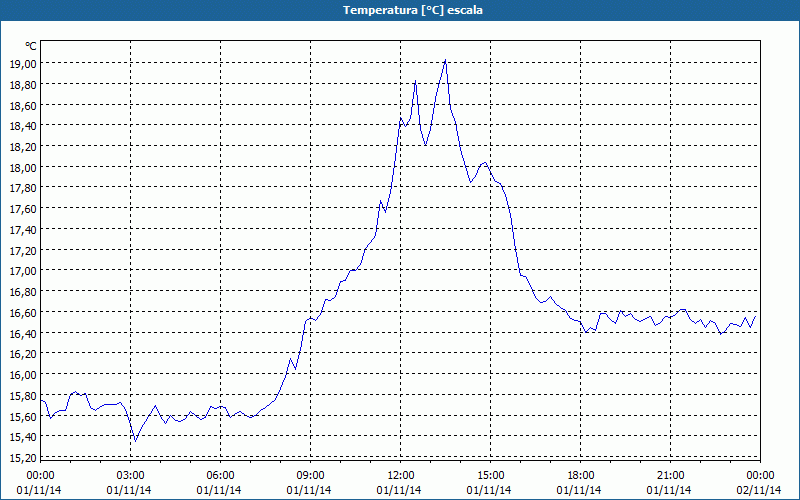
Task: Click the 09:00 label on the time axis
Action: (310, 476)
